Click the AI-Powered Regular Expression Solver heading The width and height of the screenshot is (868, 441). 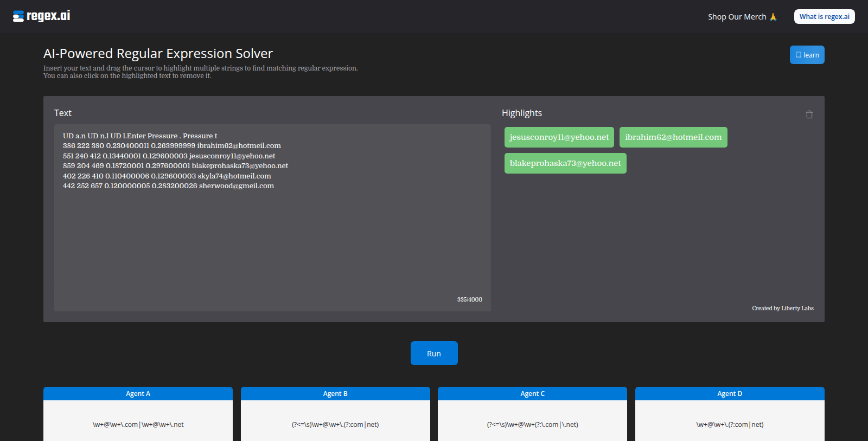[x=158, y=54]
